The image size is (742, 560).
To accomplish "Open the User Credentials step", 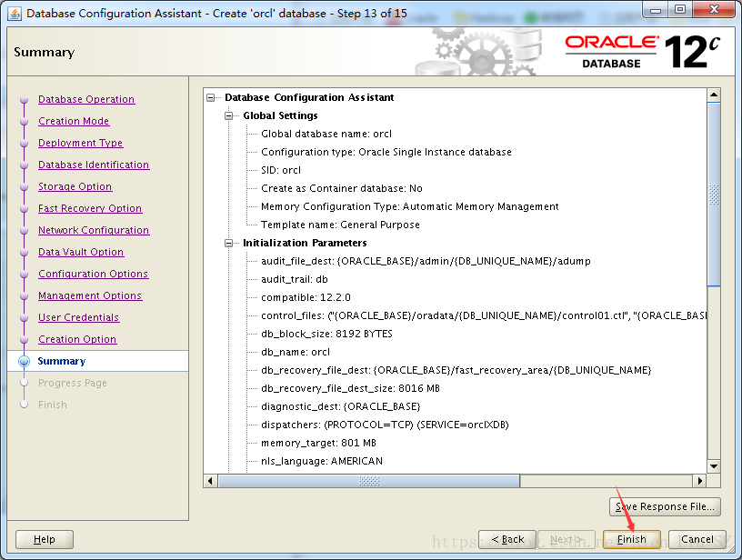I will coord(78,317).
